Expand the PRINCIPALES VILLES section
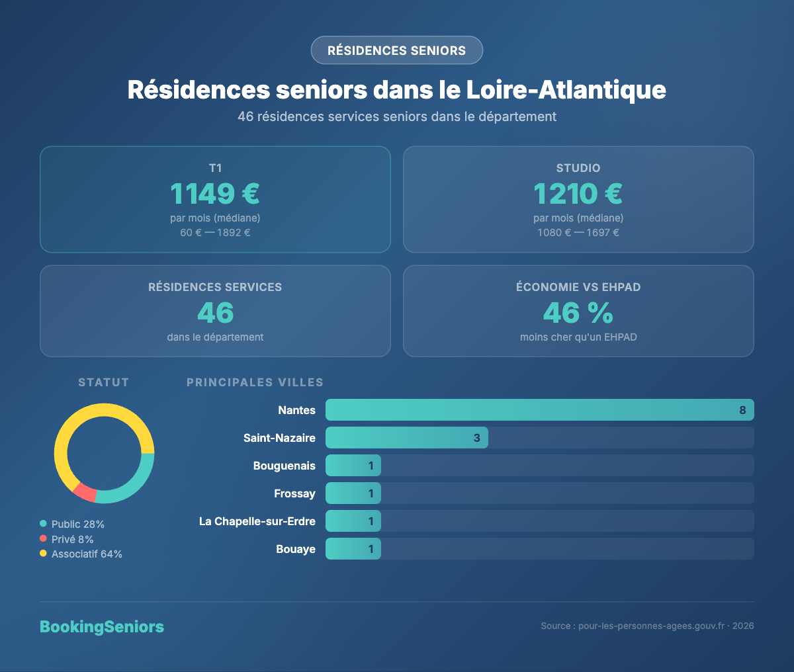 [255, 382]
